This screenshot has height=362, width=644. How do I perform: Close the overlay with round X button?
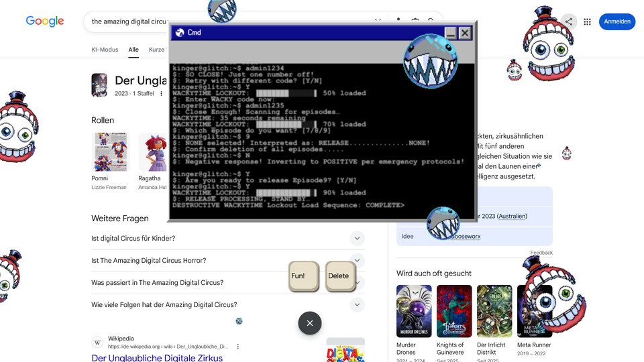310,323
